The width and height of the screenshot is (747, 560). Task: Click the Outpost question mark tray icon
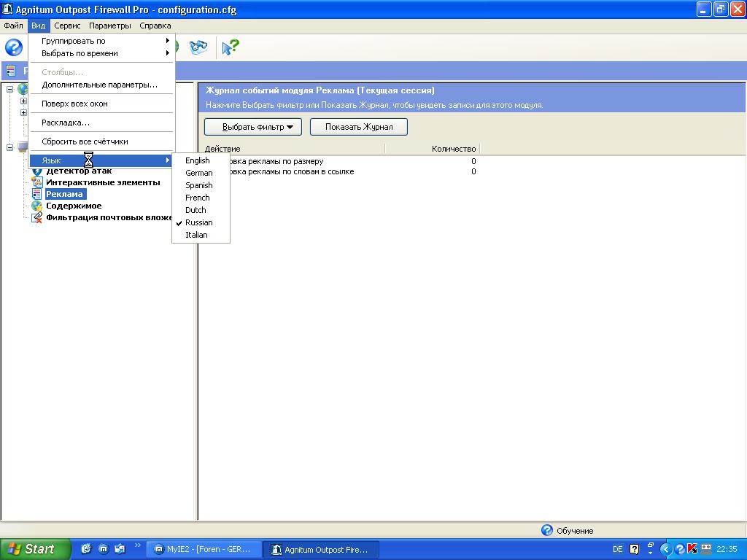(x=680, y=549)
